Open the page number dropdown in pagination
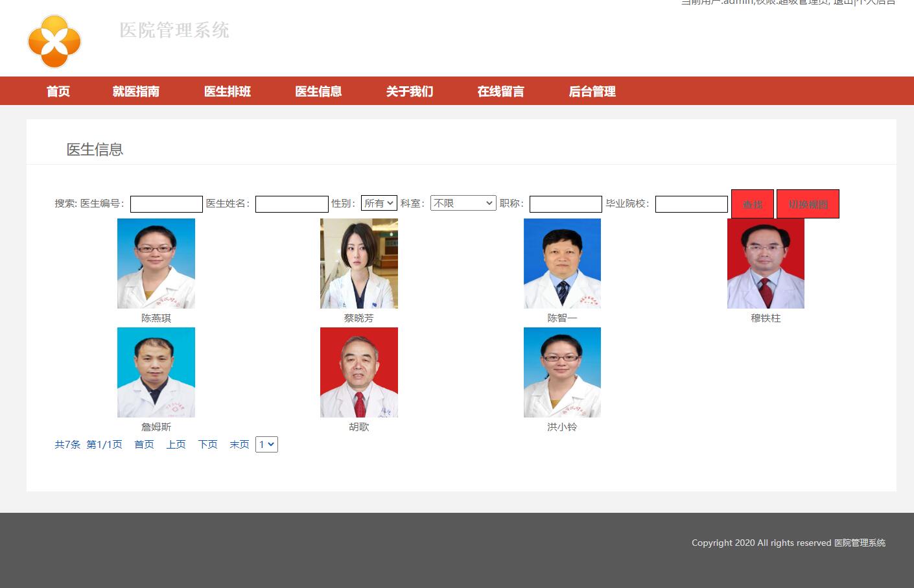 pos(266,444)
